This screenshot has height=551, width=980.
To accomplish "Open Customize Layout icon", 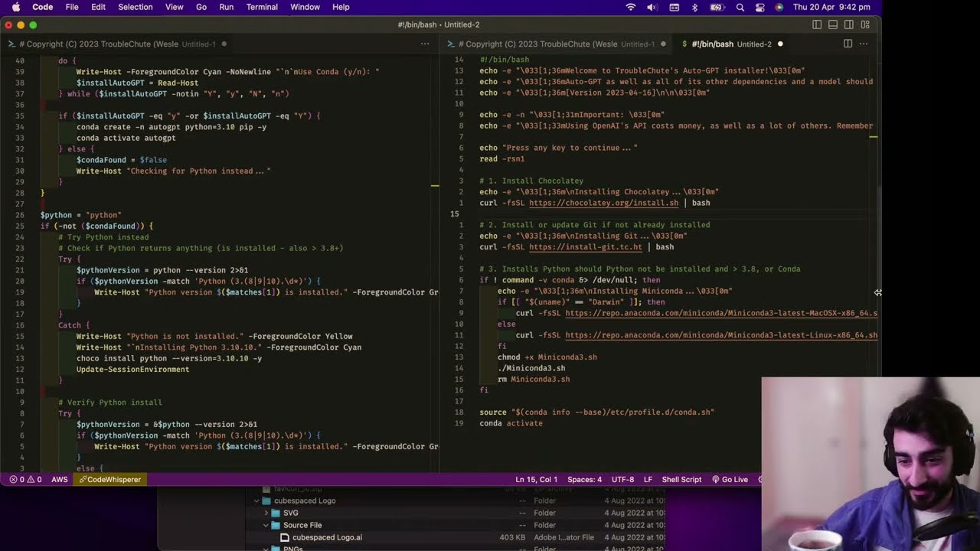I will (865, 24).
